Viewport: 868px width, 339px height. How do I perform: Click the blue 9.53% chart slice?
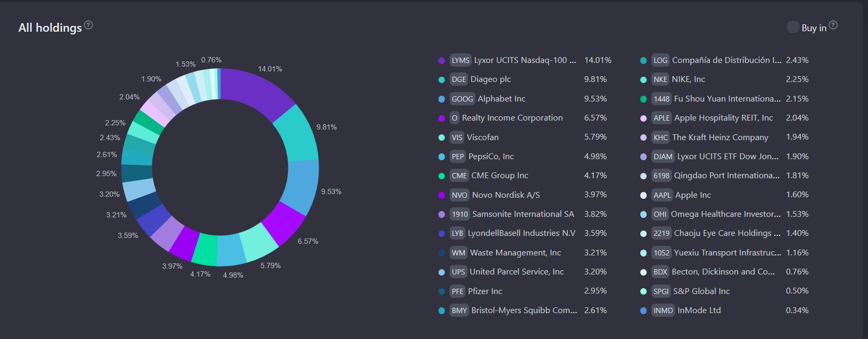click(299, 186)
